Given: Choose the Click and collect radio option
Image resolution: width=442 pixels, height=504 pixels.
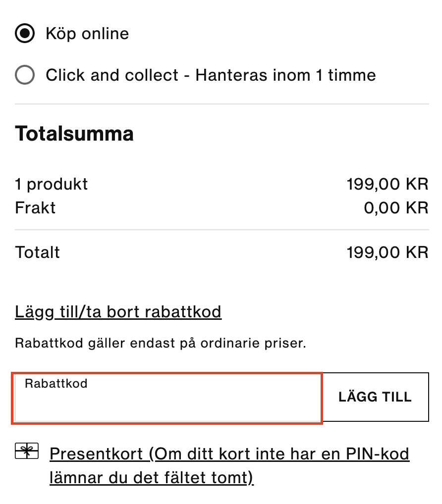Looking at the screenshot, I should (x=25, y=75).
